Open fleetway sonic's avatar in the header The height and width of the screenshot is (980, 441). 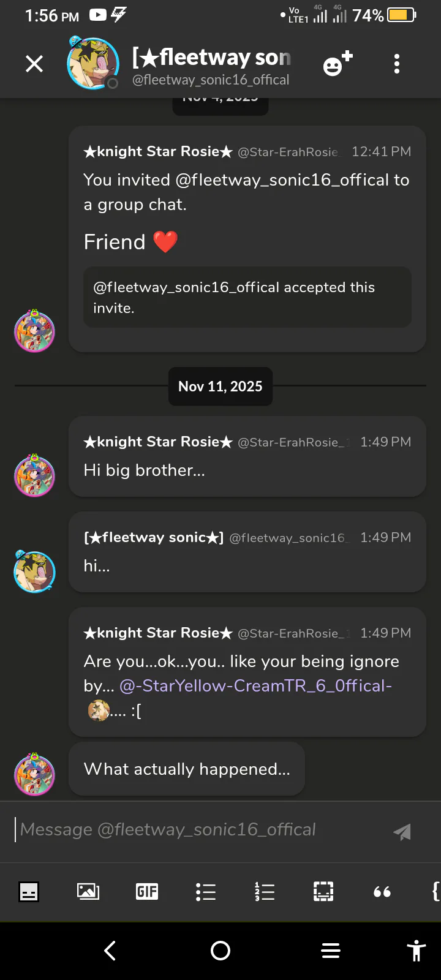(x=92, y=63)
